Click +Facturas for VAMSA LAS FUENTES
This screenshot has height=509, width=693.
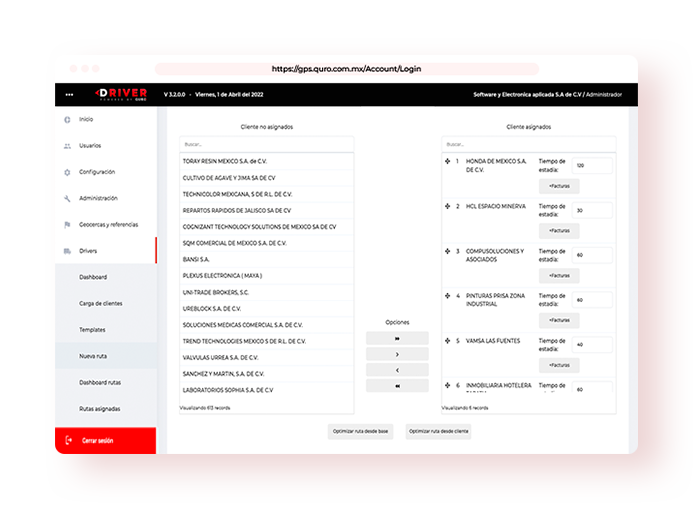click(x=559, y=365)
